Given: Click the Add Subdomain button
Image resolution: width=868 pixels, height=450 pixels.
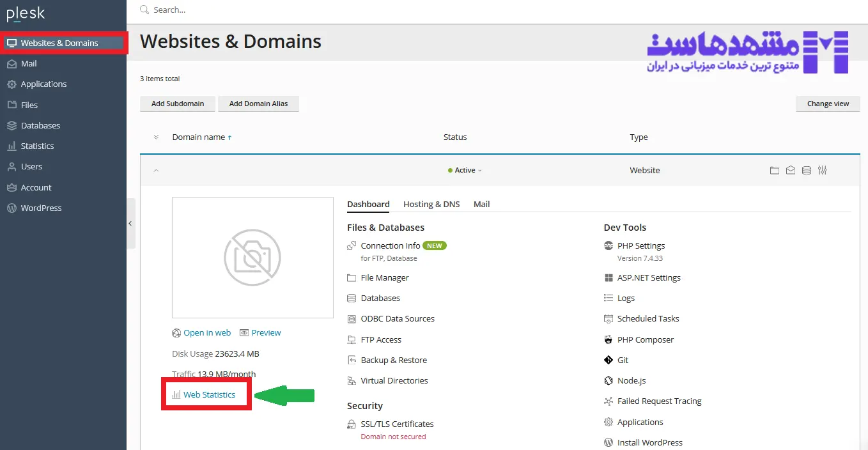Looking at the screenshot, I should pyautogui.click(x=178, y=104).
